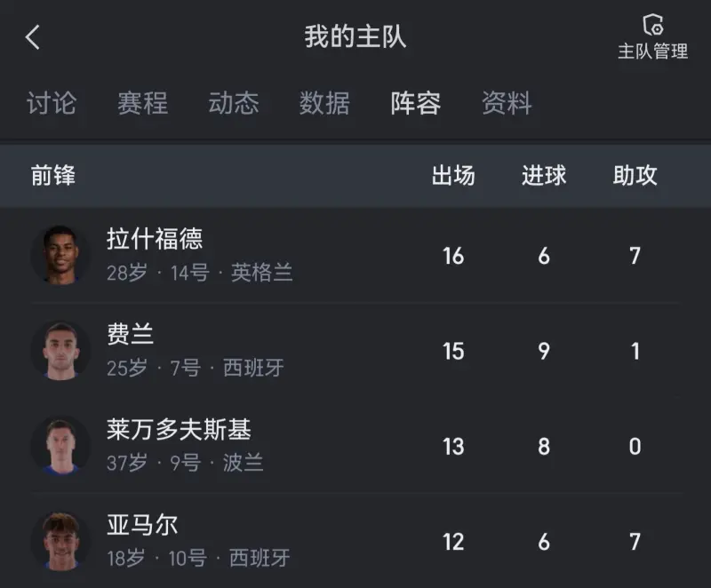Tap 亚马尔's player avatar
This screenshot has height=588, width=711.
pos(60,541)
